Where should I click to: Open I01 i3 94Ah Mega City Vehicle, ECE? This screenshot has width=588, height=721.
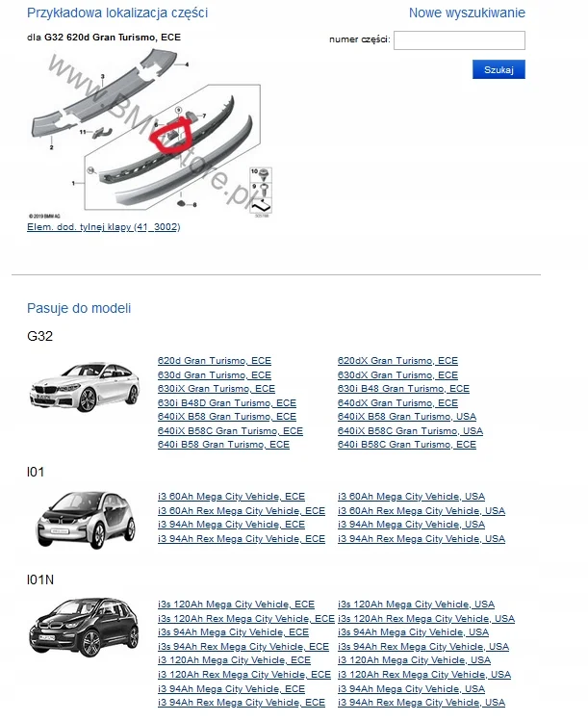[231, 525]
